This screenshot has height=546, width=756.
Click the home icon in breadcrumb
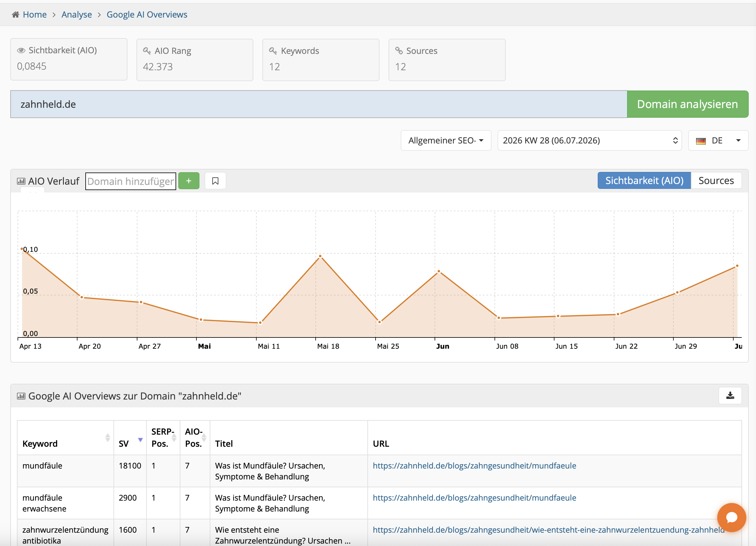pyautogui.click(x=15, y=15)
